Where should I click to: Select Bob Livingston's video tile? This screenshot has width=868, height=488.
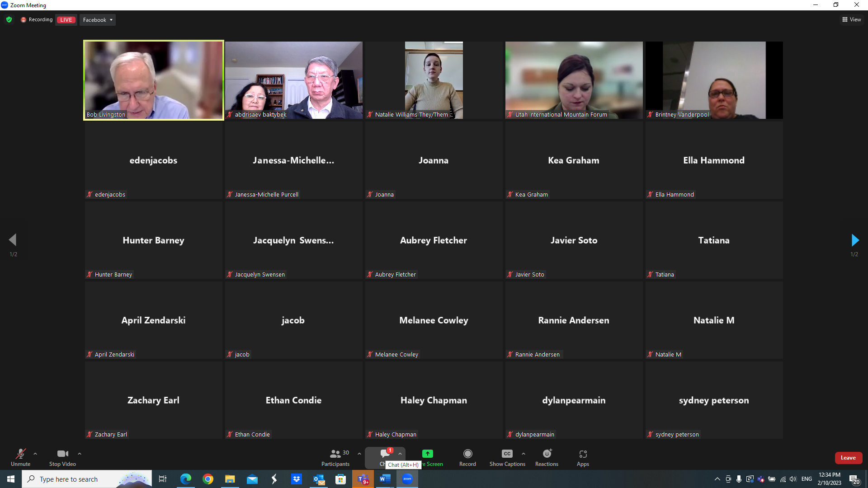pyautogui.click(x=153, y=80)
